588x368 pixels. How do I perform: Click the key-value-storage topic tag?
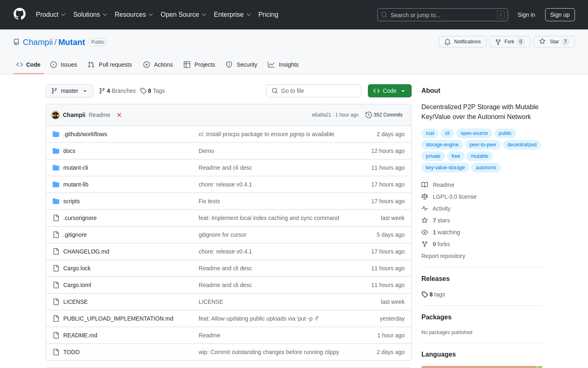click(445, 168)
